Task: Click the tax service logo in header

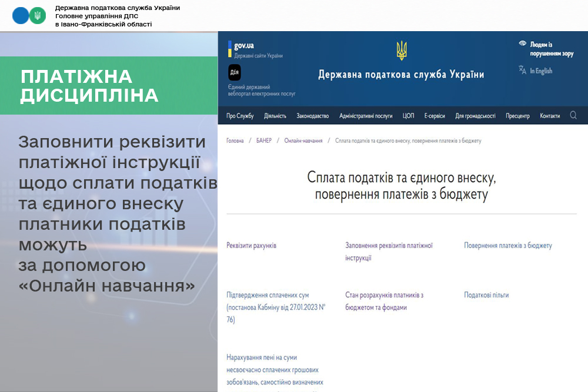Action: click(x=29, y=15)
